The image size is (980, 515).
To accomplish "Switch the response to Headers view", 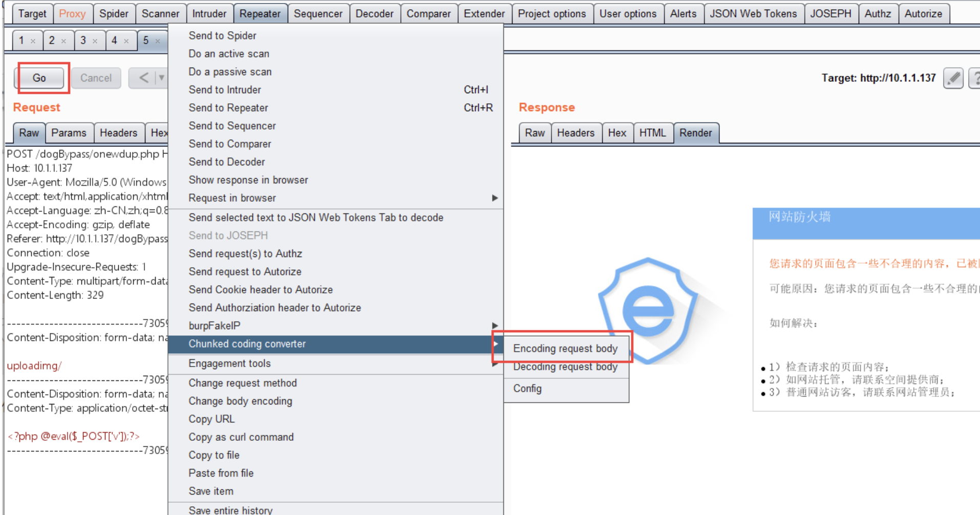I will pyautogui.click(x=576, y=133).
